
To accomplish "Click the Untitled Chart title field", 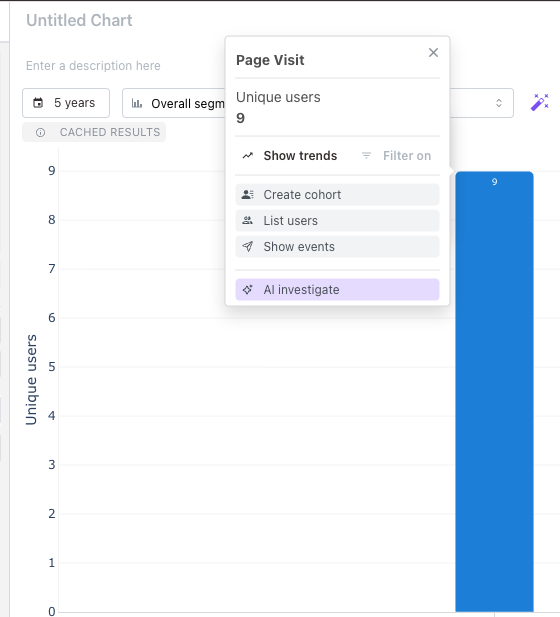I will (79, 20).
